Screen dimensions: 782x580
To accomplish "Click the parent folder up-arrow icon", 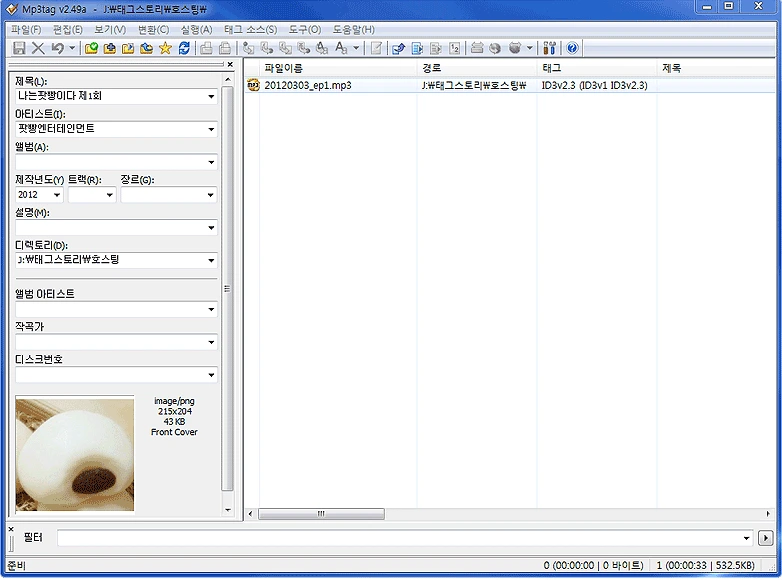I will click(x=147, y=48).
